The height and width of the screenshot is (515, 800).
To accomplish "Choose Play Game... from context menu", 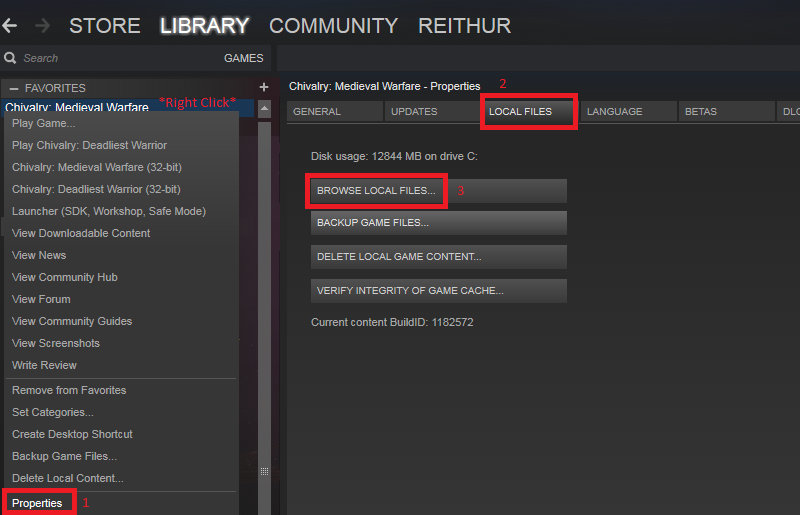I will coord(121,123).
